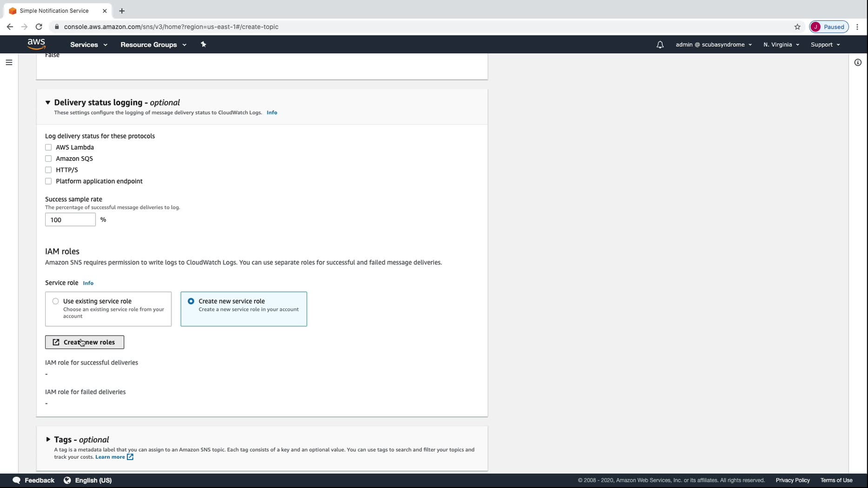Click the Feedback footer button

click(33, 480)
